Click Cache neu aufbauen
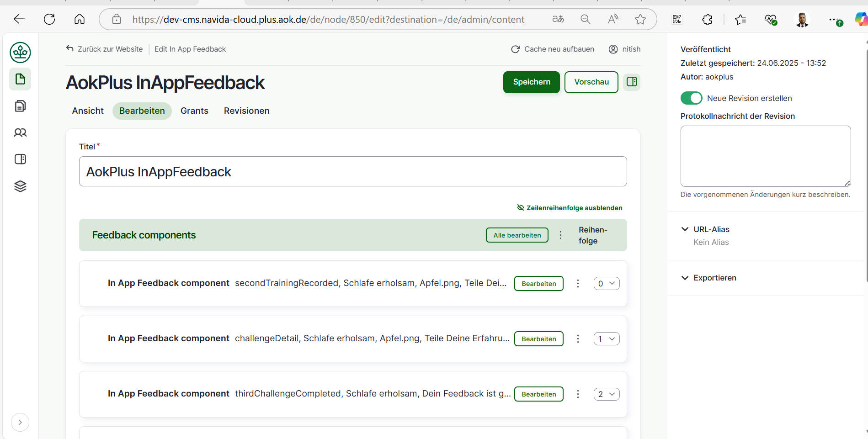 pyautogui.click(x=553, y=49)
